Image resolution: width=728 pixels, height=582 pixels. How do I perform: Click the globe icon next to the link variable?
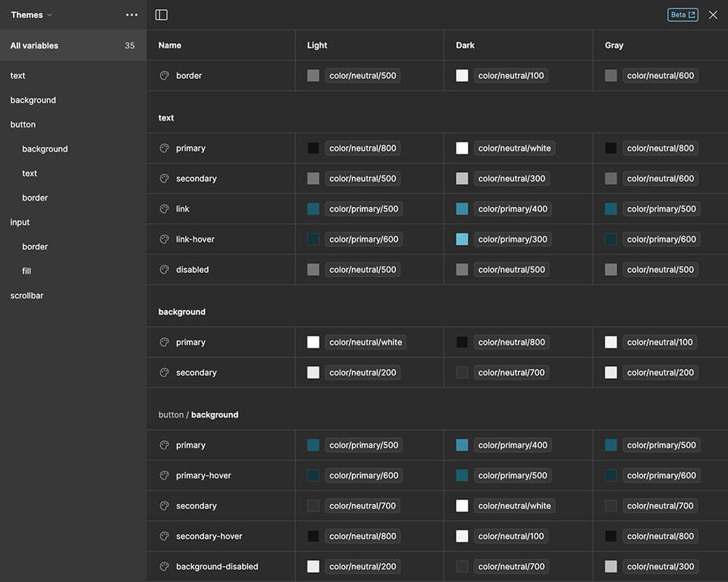click(164, 208)
